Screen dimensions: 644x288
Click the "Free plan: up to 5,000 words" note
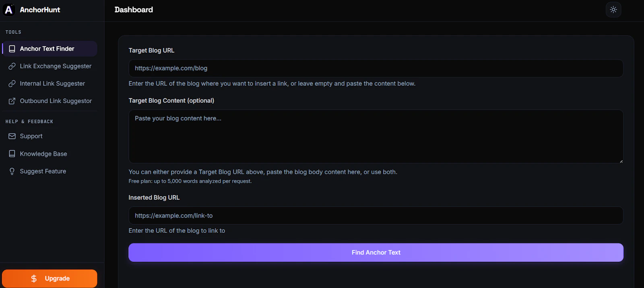point(190,181)
